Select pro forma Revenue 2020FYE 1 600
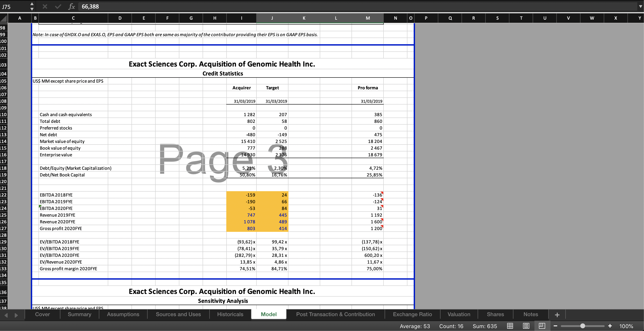The image size is (644, 331). 367,222
